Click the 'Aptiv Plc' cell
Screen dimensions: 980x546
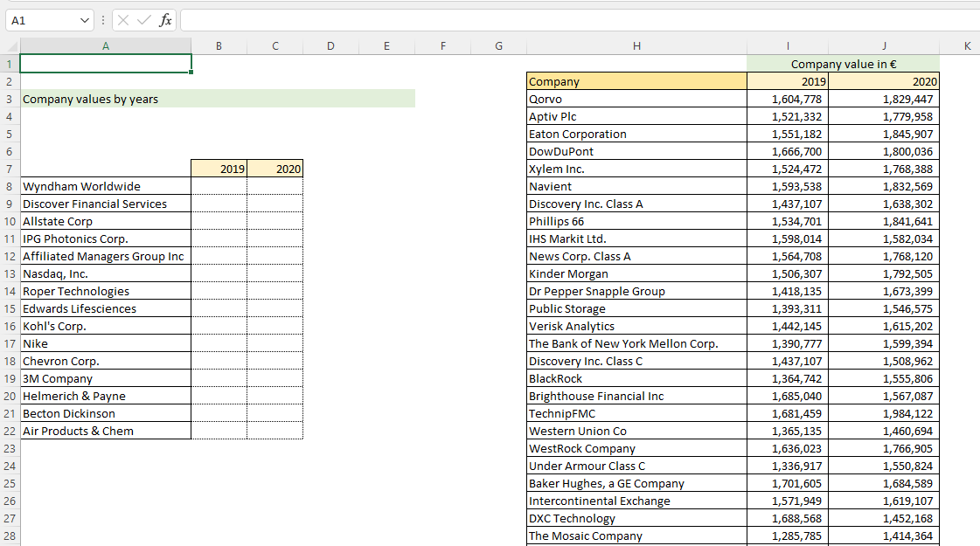pos(636,117)
